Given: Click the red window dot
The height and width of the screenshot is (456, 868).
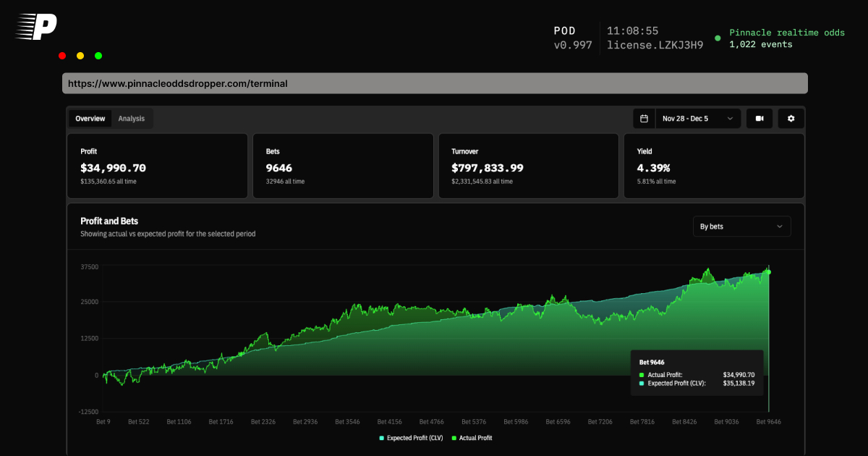Looking at the screenshot, I should 62,56.
